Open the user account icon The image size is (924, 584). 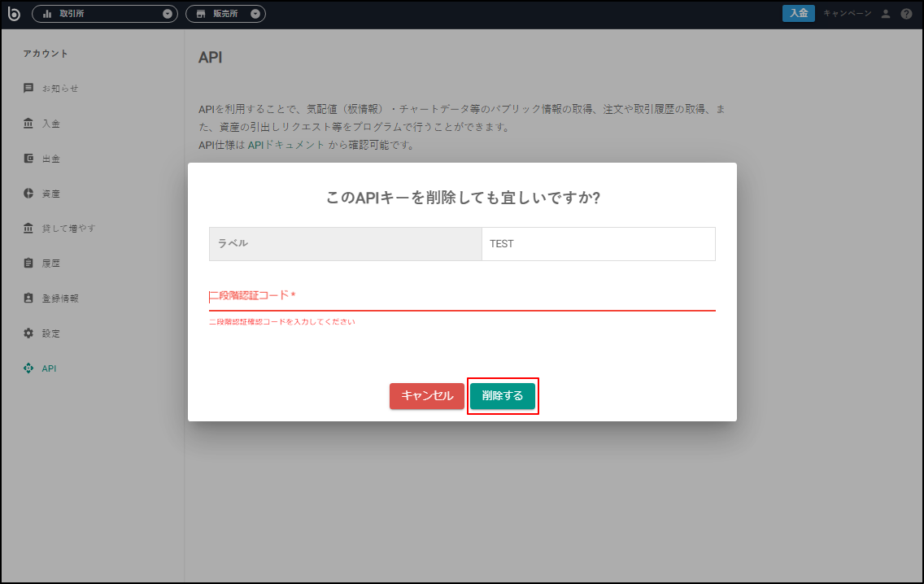click(x=885, y=14)
